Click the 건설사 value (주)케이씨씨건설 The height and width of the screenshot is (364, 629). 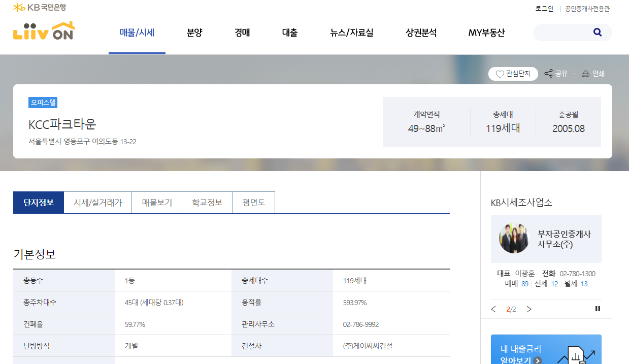(x=368, y=346)
